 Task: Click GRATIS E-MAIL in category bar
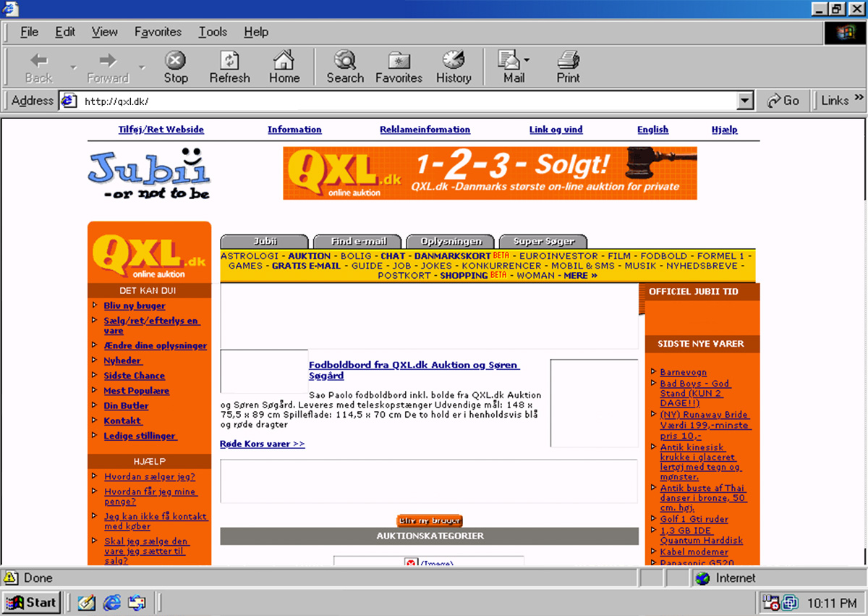click(306, 266)
